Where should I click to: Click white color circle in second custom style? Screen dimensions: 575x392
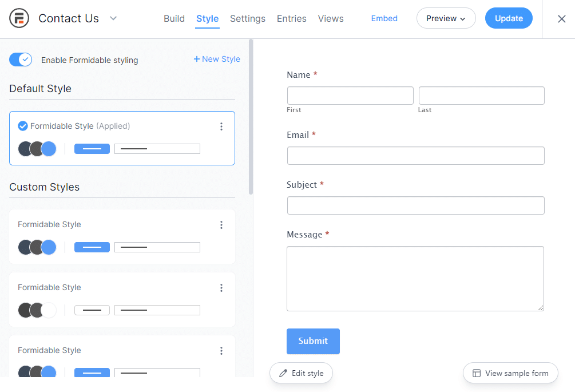49,310
